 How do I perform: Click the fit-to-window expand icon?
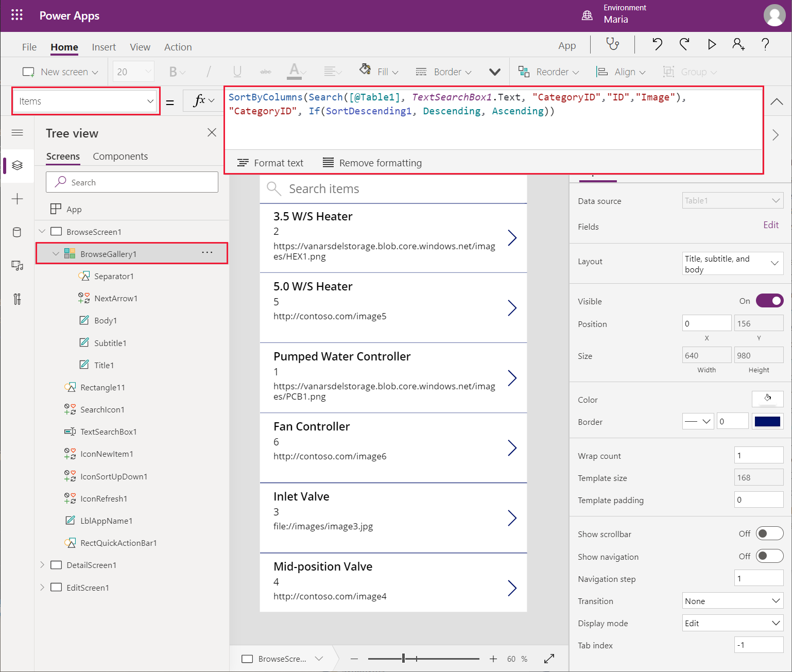tap(549, 659)
